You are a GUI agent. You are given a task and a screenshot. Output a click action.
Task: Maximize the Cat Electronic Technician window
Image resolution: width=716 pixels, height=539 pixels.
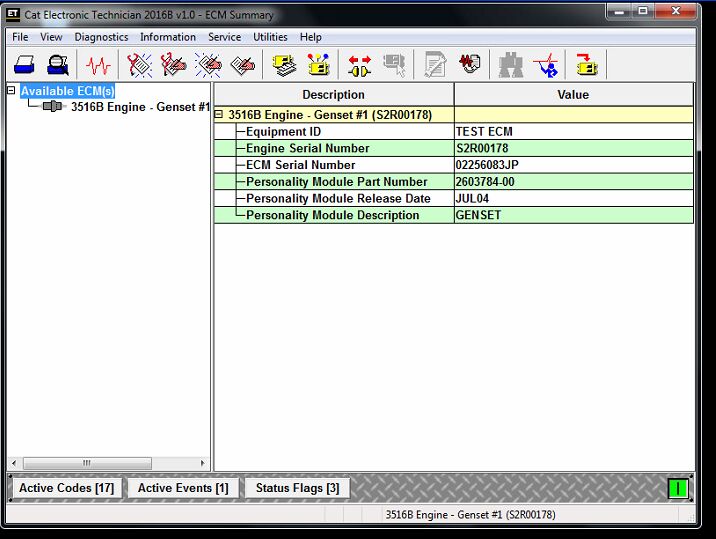(x=643, y=11)
